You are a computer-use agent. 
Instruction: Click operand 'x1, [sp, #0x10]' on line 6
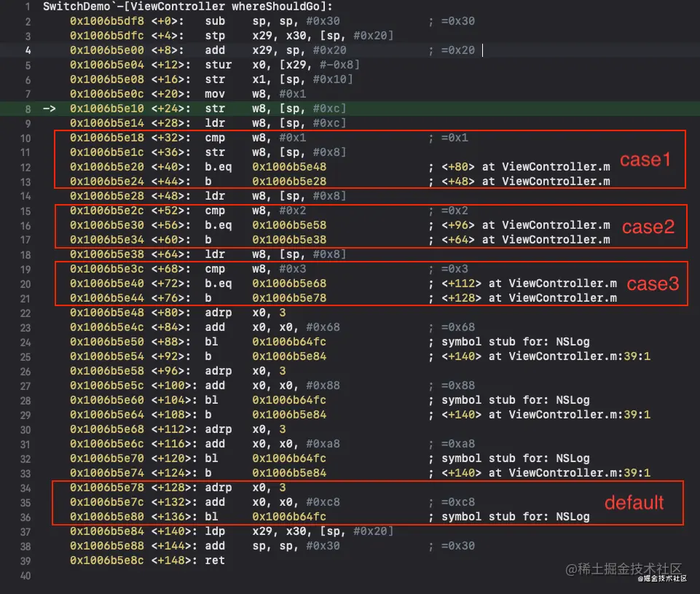pos(302,79)
